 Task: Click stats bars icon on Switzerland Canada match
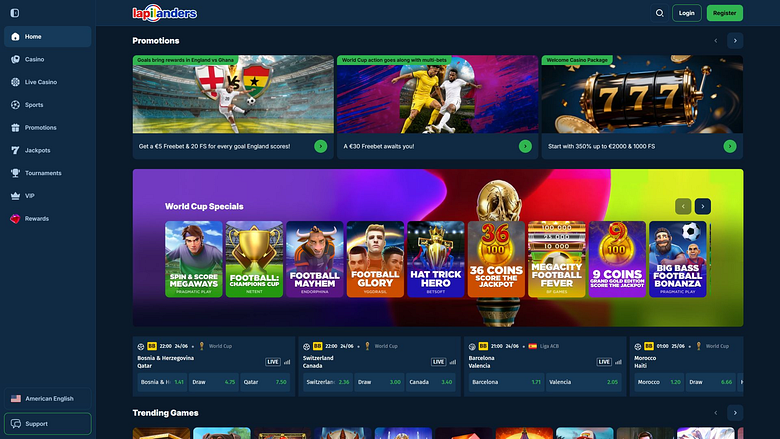tap(453, 362)
